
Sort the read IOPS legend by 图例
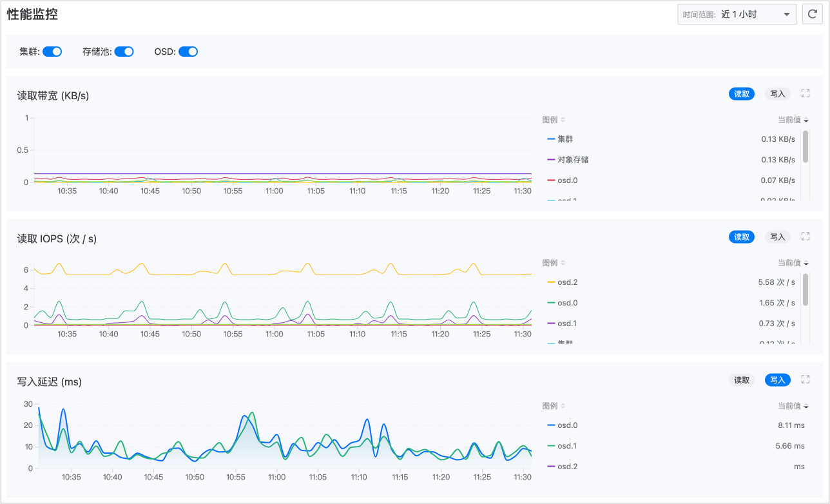pos(554,263)
